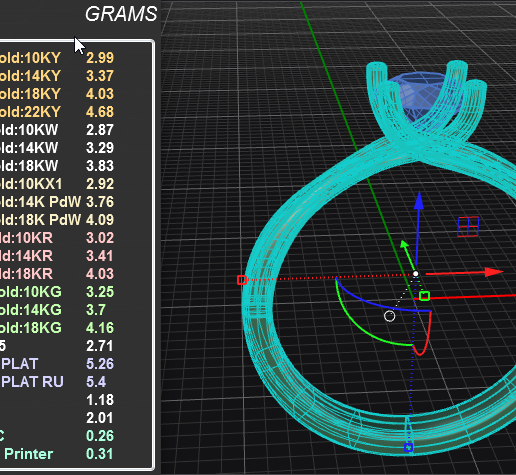
Task: Click the red-blue plane grid icon
Action: (x=468, y=227)
